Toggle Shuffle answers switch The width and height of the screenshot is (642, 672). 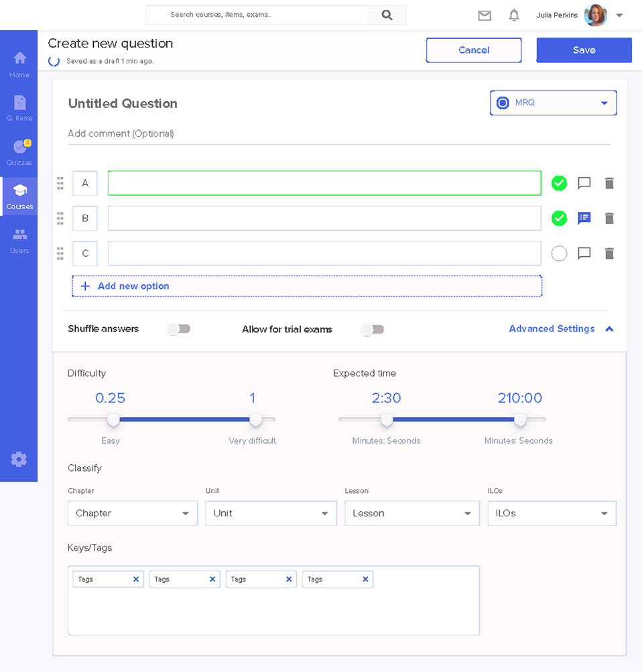click(x=179, y=329)
